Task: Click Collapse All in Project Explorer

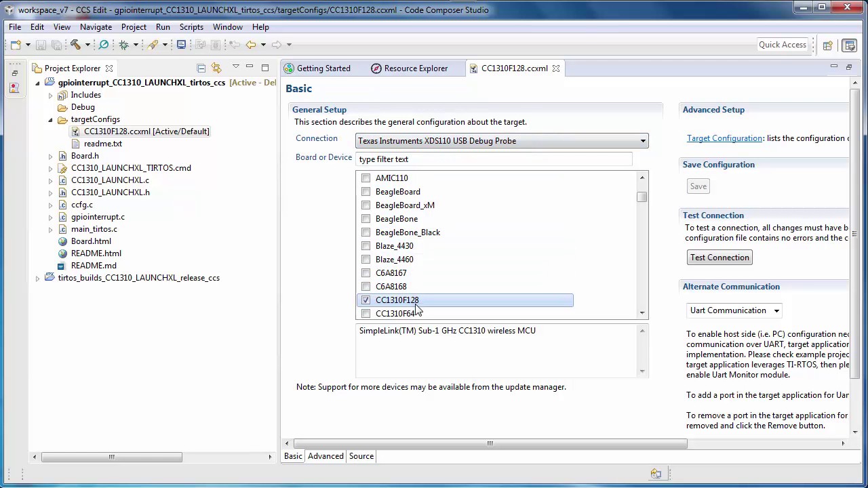Action: coord(201,68)
